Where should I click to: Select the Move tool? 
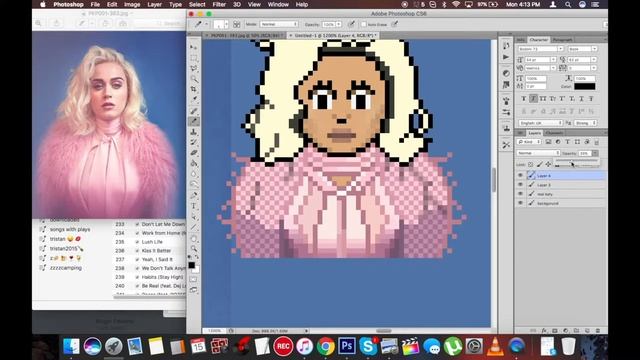193,47
